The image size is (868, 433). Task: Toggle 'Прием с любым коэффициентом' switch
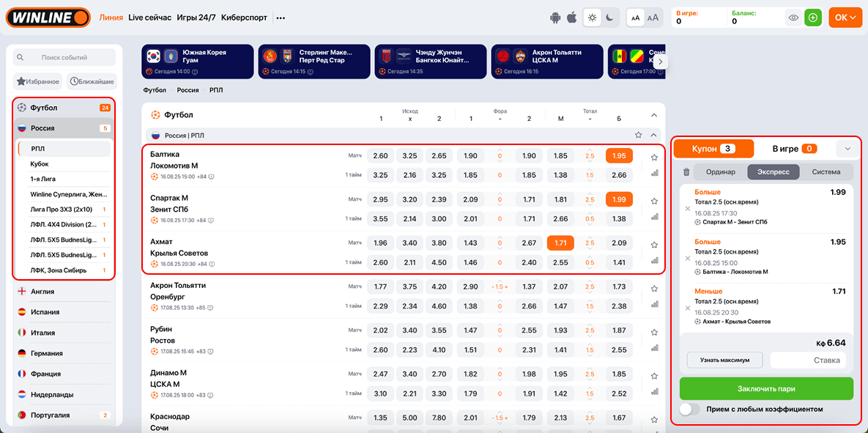tap(690, 410)
